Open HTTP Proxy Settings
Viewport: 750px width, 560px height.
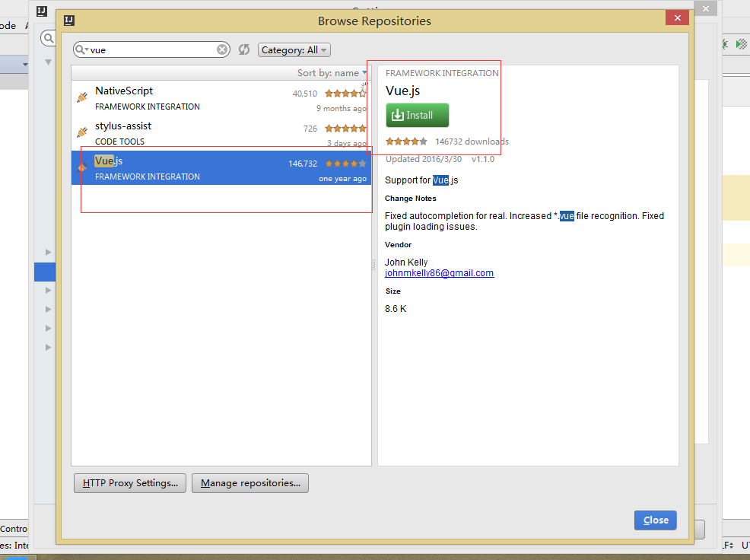[x=130, y=483]
